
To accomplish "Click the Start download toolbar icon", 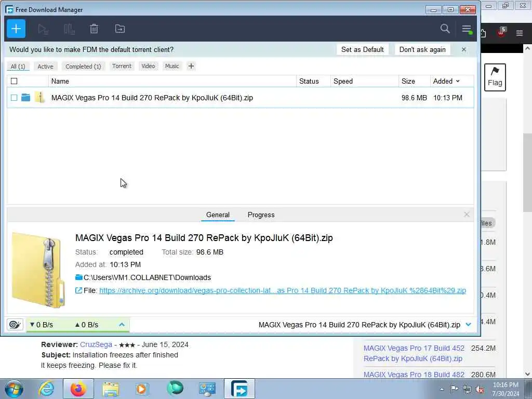I will (x=43, y=29).
